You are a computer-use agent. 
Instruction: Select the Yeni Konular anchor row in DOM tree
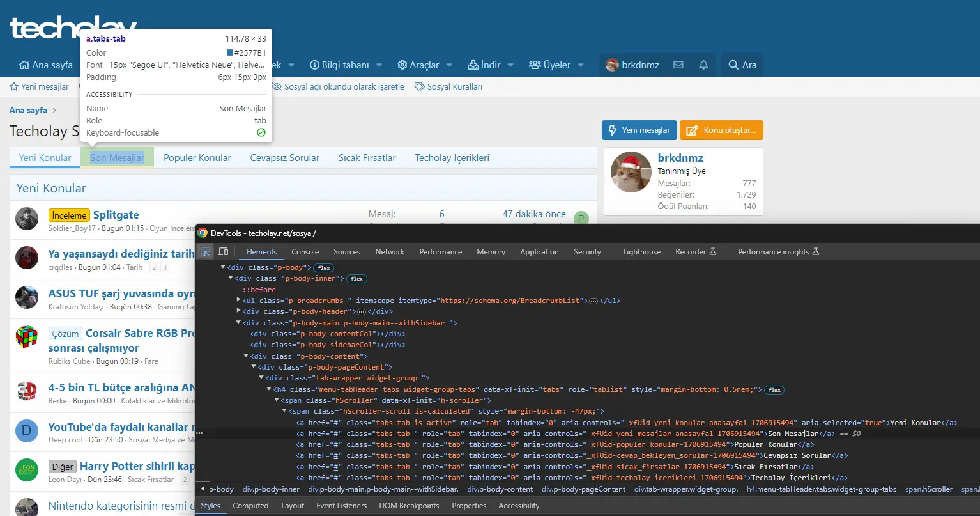point(626,423)
